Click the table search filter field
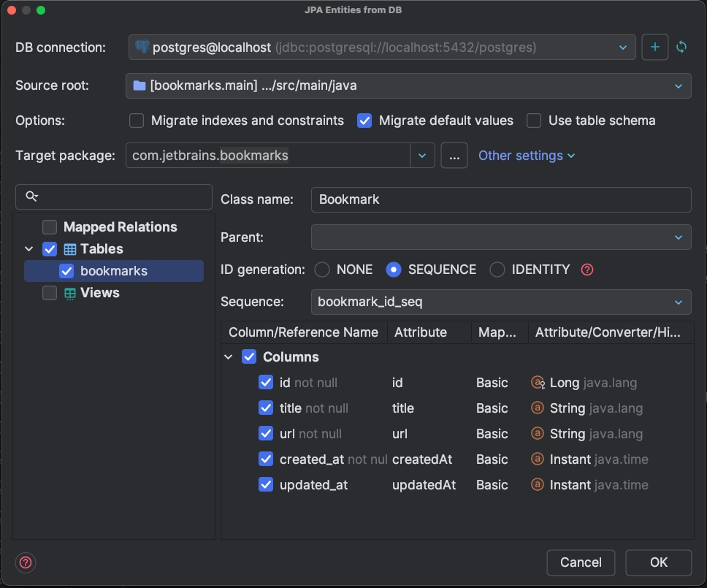Viewport: 707px width, 588px height. (114, 196)
